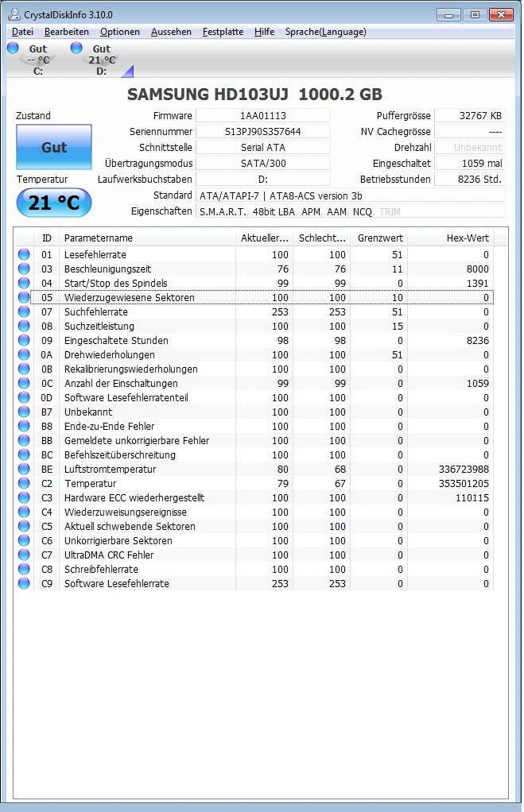Click the 21 °C temperature indicator

pos(54,203)
